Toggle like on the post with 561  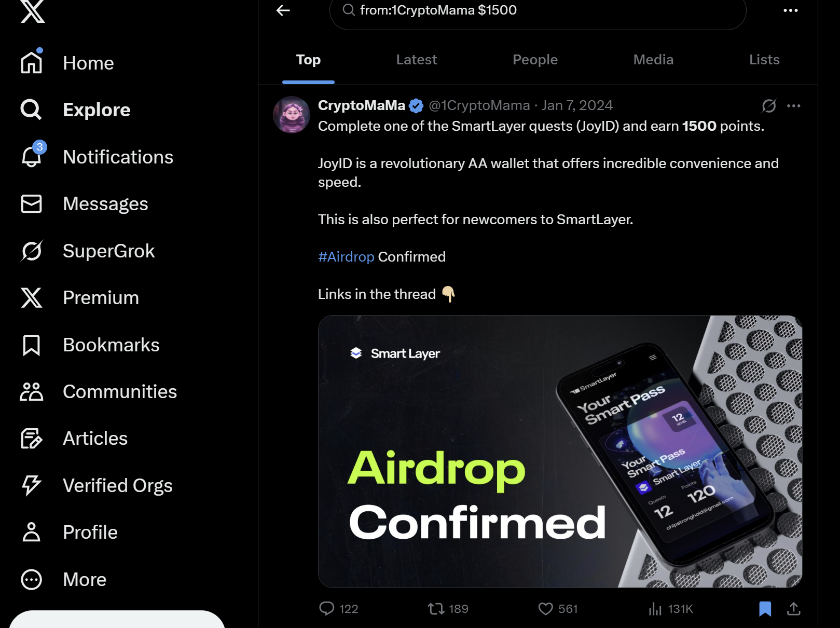[558, 608]
